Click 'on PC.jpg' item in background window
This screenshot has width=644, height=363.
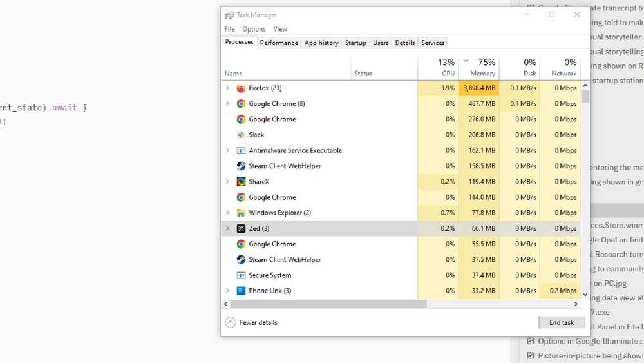(x=610, y=283)
